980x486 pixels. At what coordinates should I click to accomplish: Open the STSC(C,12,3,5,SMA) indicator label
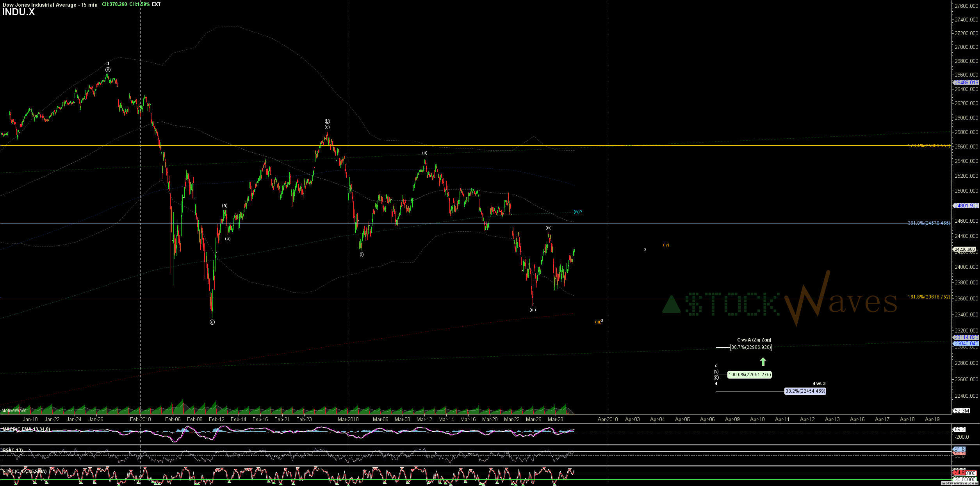tap(24, 472)
